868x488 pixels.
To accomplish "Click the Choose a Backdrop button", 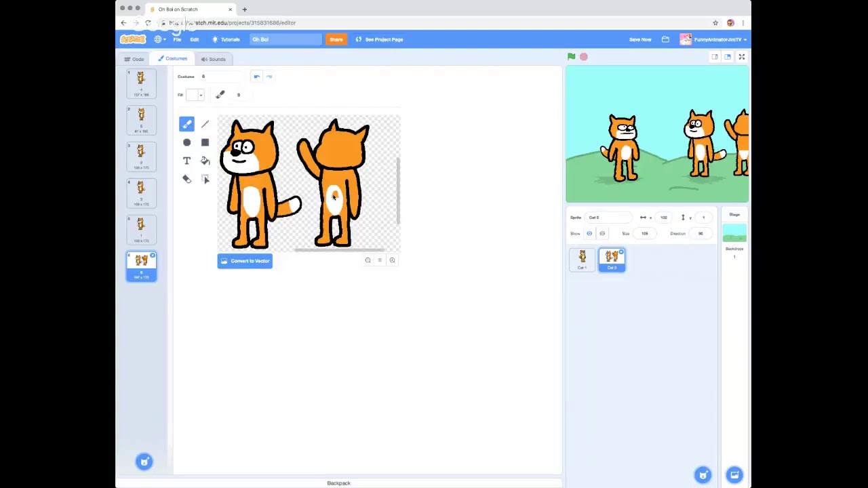I will (x=734, y=474).
